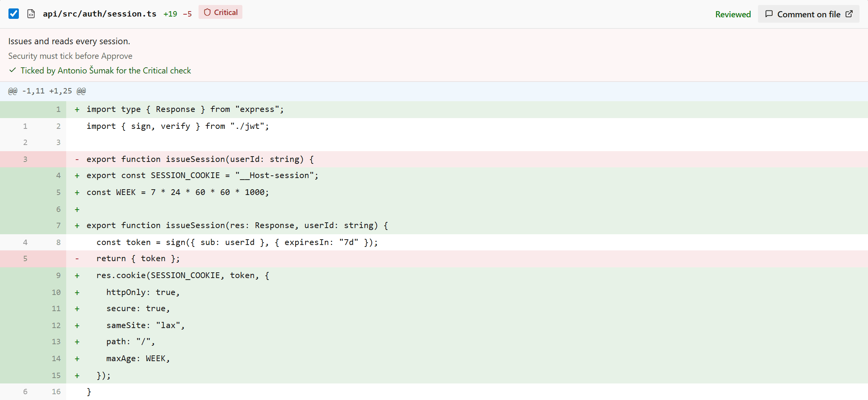
Task: Click the speech bubble icon in Comment on file
Action: (x=769, y=14)
